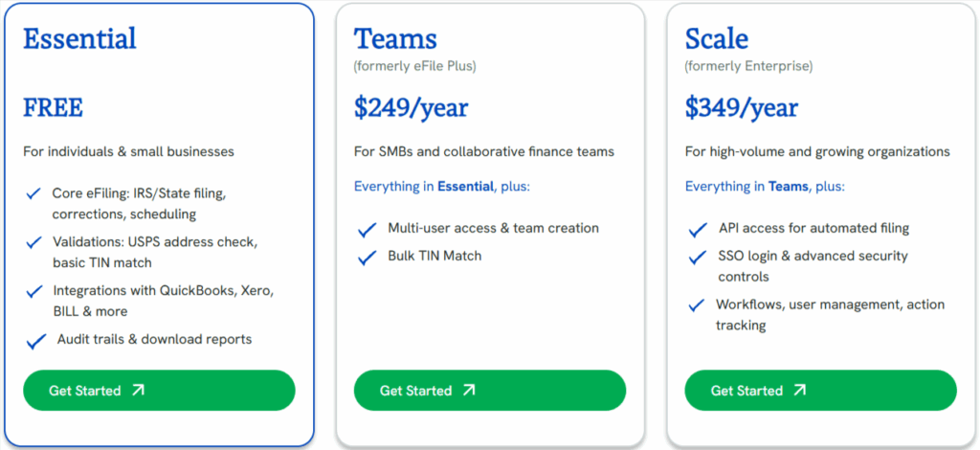Click the checkmark beside API access for automated filing

(x=698, y=230)
